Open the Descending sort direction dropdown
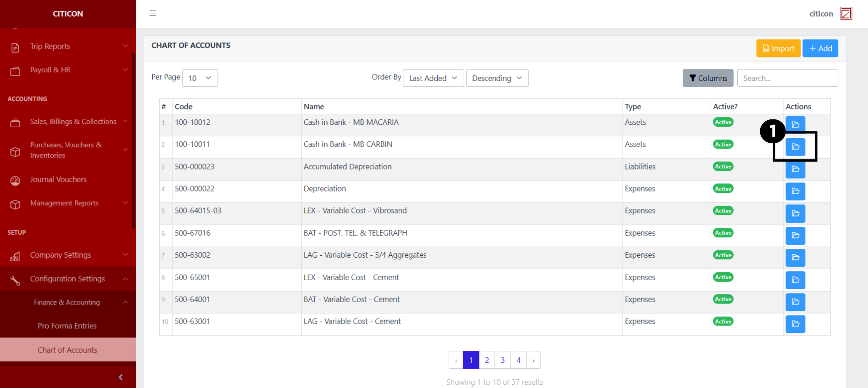The image size is (868, 388). click(497, 78)
